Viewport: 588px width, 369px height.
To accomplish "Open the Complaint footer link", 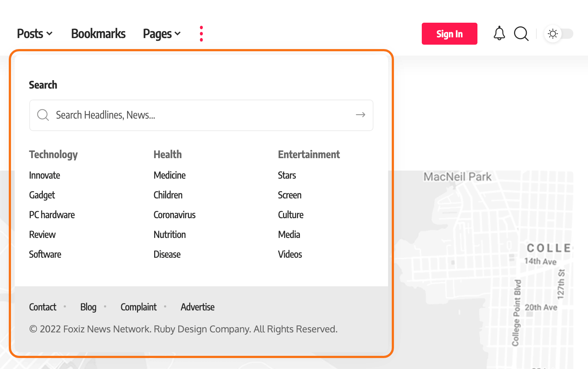I will tap(138, 307).
